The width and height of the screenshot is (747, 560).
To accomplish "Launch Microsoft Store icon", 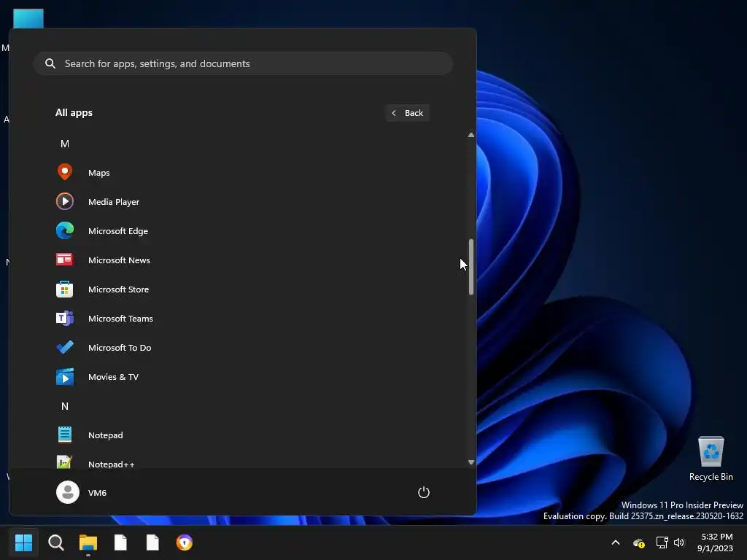I will click(x=65, y=289).
